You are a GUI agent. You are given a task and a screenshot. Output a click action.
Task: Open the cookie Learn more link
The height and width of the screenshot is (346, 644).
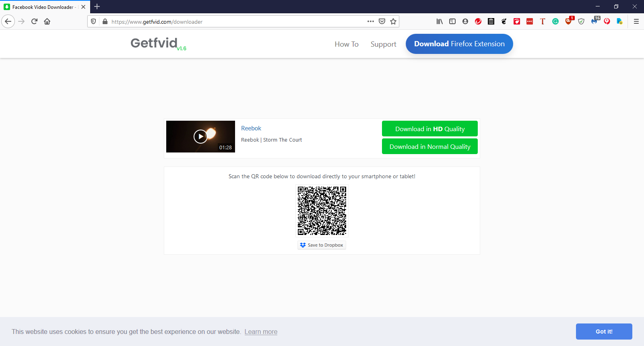click(x=261, y=332)
